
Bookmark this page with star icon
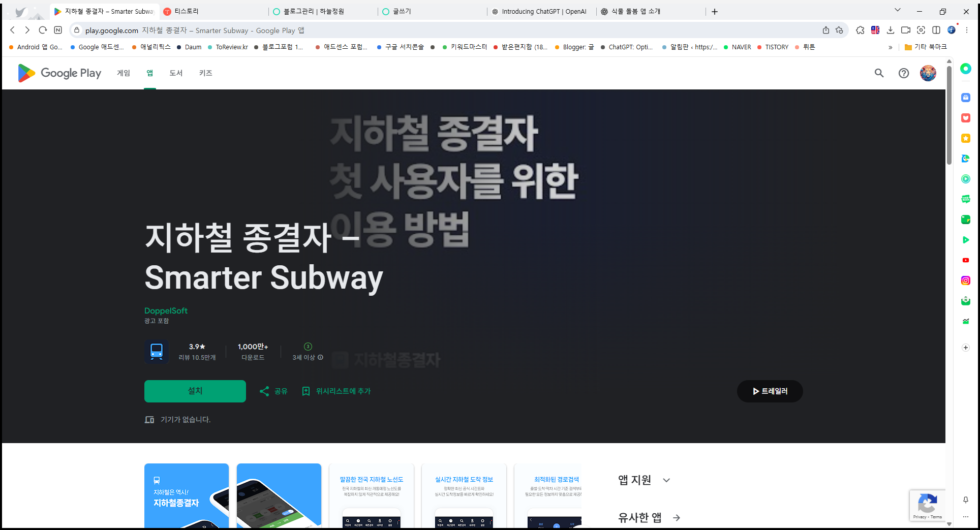839,30
